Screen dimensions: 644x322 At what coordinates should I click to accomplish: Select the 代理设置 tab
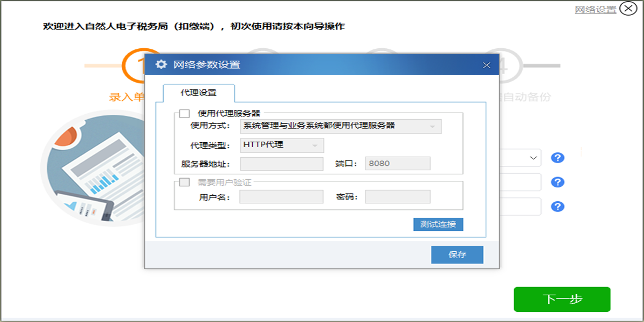(x=199, y=93)
